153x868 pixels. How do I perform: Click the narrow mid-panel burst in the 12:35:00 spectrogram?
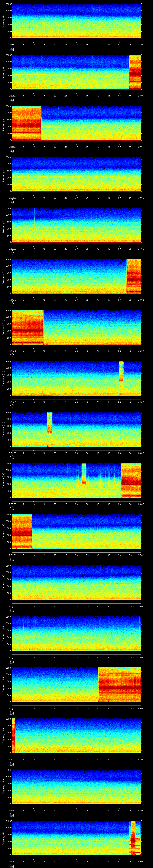click(84, 474)
